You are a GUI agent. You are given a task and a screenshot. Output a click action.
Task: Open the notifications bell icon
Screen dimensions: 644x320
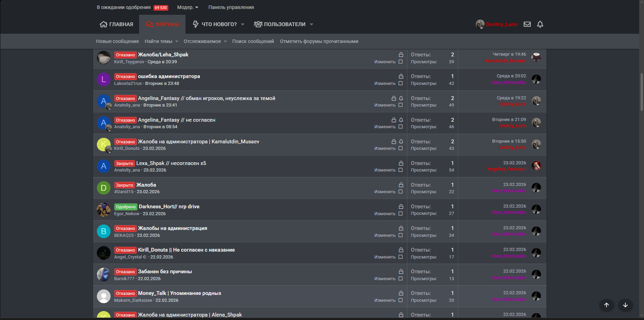(x=540, y=24)
